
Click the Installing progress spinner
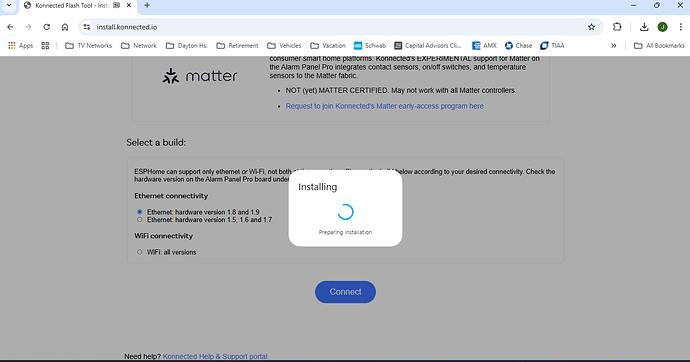point(345,212)
